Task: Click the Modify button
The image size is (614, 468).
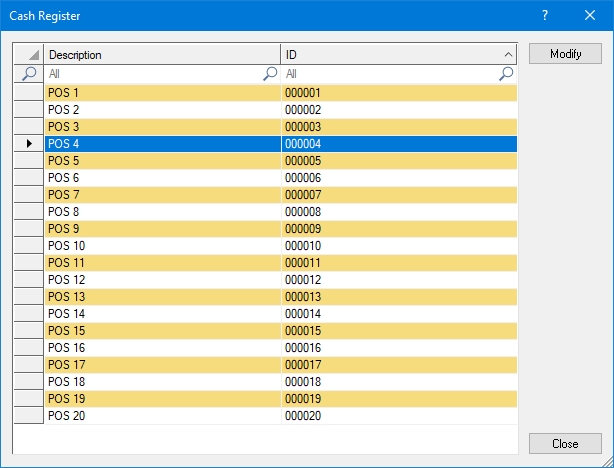Action: tap(565, 54)
